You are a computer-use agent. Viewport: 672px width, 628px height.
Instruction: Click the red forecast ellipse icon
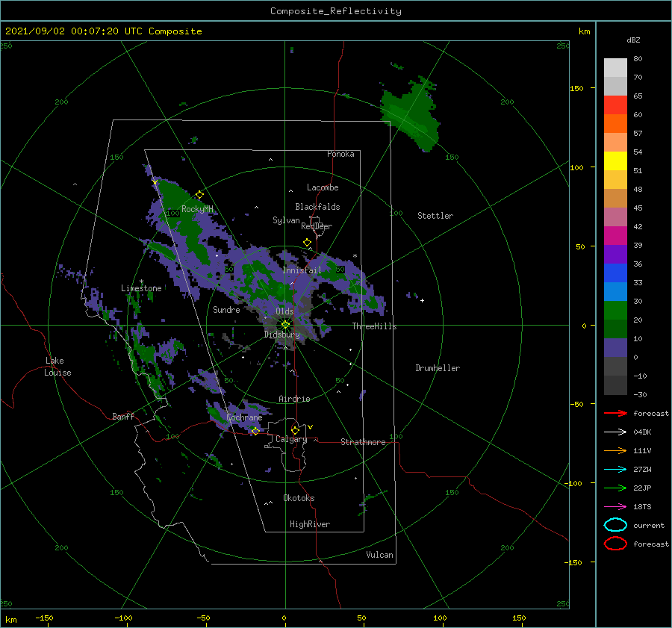[x=615, y=544]
